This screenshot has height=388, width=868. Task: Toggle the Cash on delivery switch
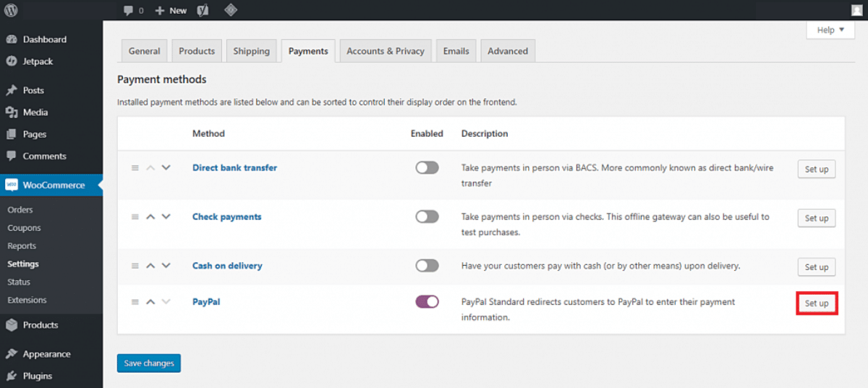pos(427,266)
